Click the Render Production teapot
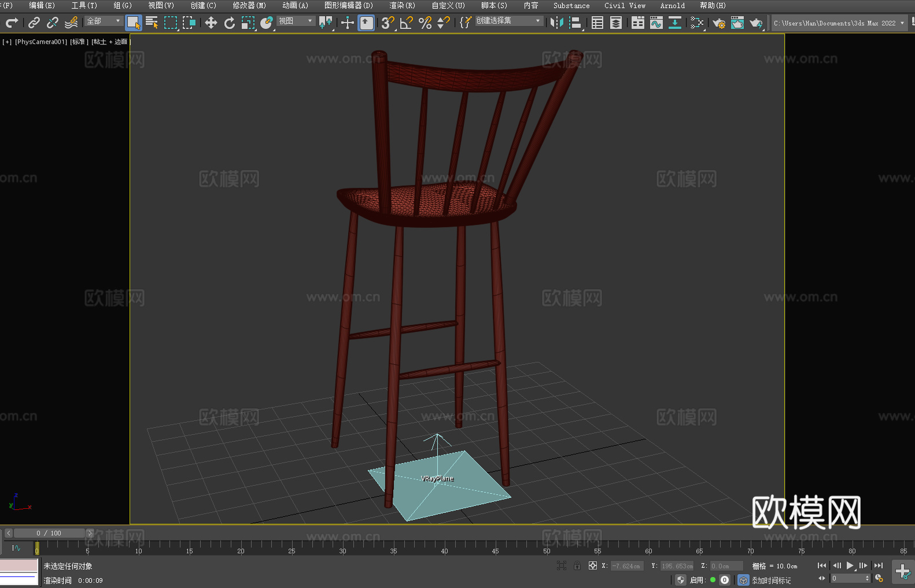The width and height of the screenshot is (915, 588). [x=756, y=23]
